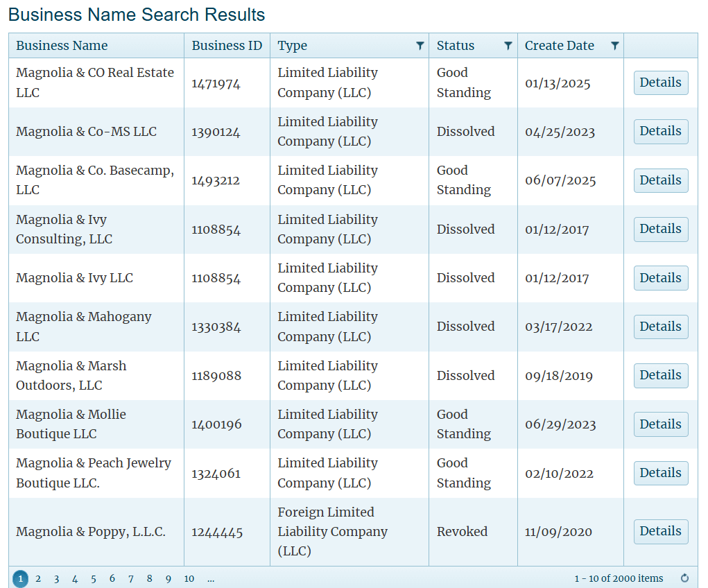The height and width of the screenshot is (588, 708).
Task: Show Details for Magnolia & Marsh Outdoors, LLC
Action: [x=661, y=375]
